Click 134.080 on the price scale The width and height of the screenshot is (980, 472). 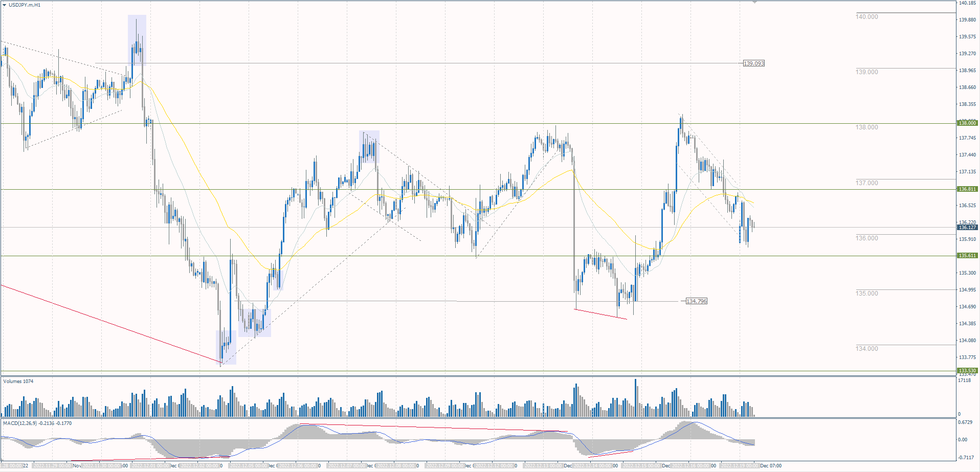[967, 341]
